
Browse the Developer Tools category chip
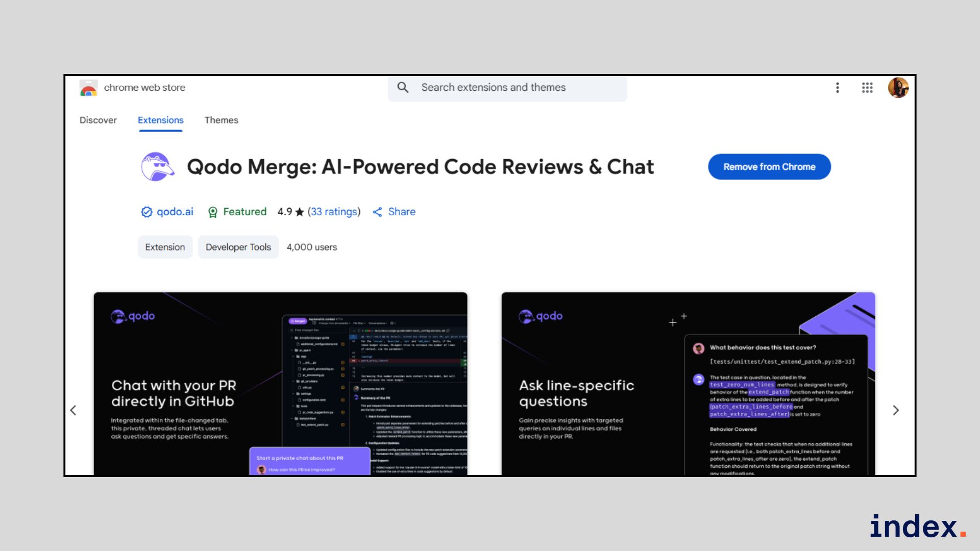click(238, 247)
